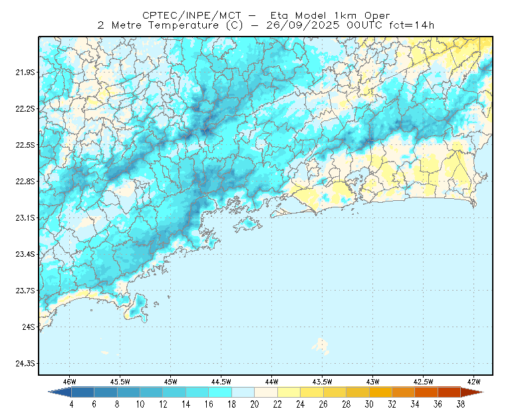Image resolution: width=532 pixels, height=411 pixels.
Task: Click the dark orange swatch between 34 and 36
Action: tap(426, 392)
